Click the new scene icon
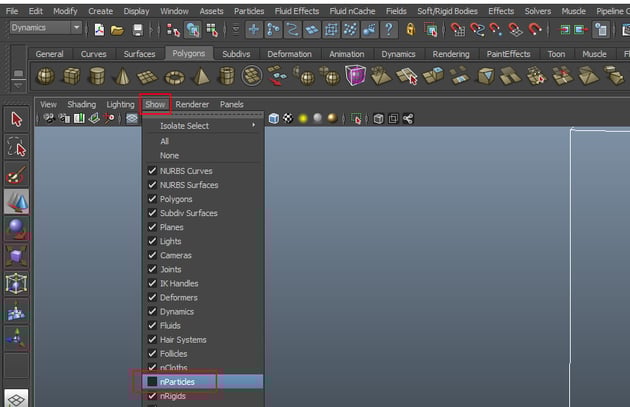Viewport: 630px width, 407px height. pyautogui.click(x=99, y=30)
